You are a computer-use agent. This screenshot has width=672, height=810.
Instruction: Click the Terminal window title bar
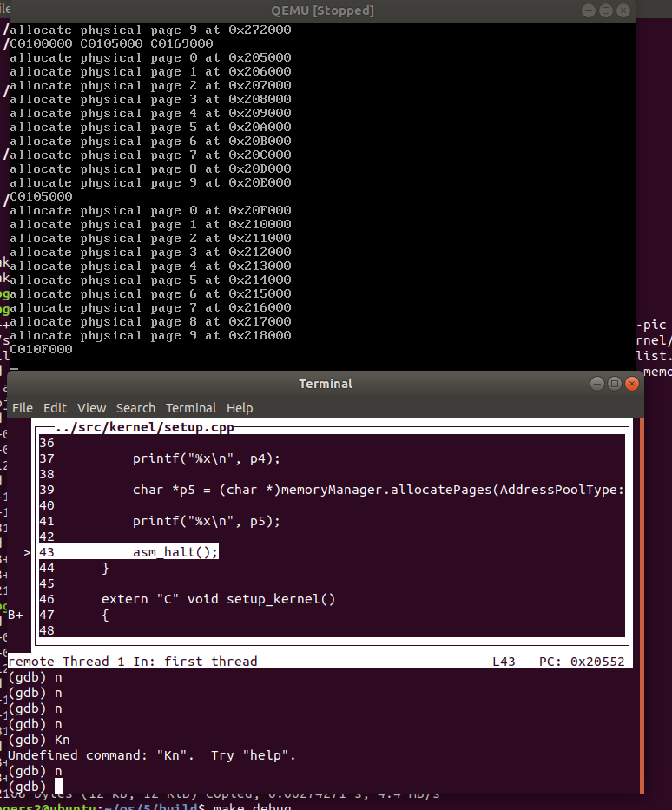point(326,384)
